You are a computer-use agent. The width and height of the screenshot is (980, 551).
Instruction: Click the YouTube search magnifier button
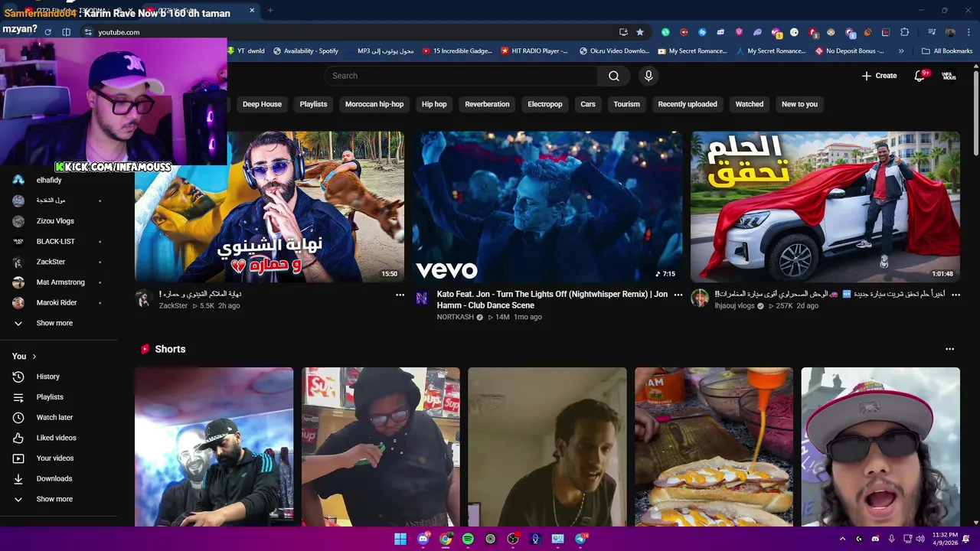tap(614, 76)
